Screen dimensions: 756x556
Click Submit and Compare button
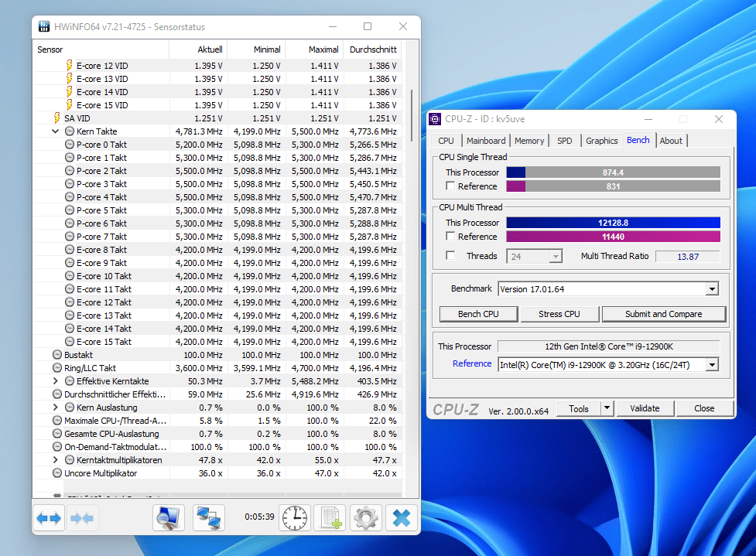(663, 314)
